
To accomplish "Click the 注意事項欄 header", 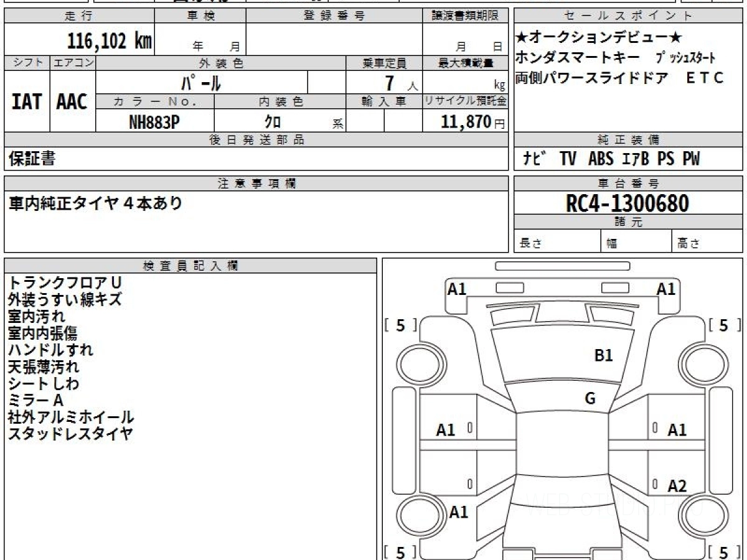I will click(x=256, y=184).
